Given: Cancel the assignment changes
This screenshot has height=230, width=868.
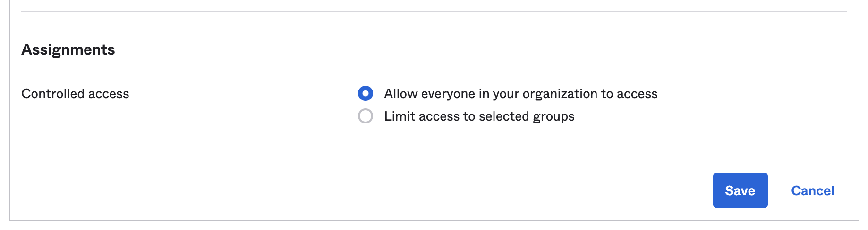Looking at the screenshot, I should point(812,190).
